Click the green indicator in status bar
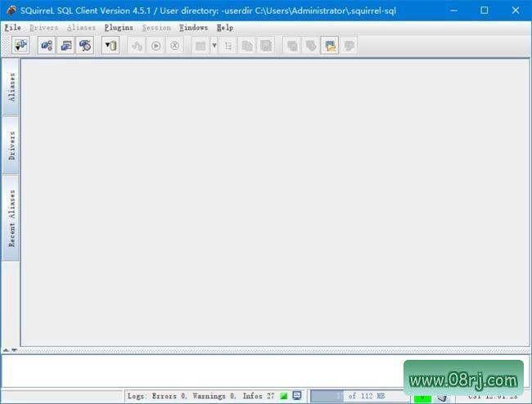 422,397
